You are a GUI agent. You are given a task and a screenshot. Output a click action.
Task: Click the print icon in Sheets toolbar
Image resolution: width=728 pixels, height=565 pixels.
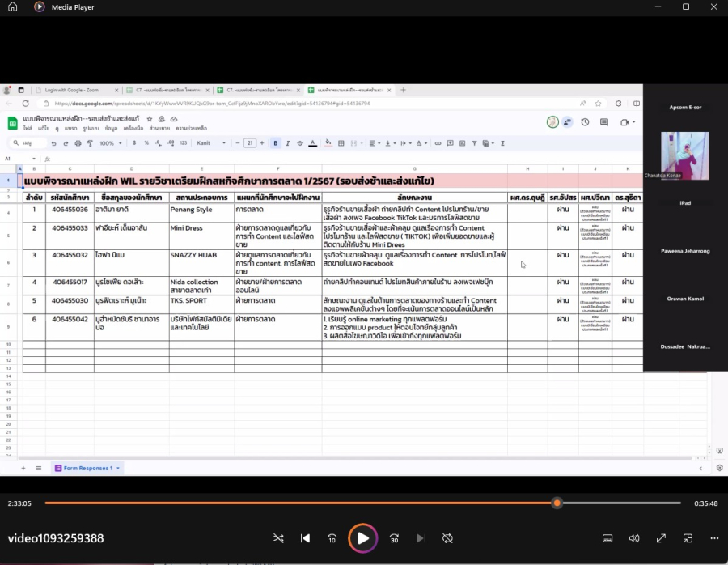78,143
